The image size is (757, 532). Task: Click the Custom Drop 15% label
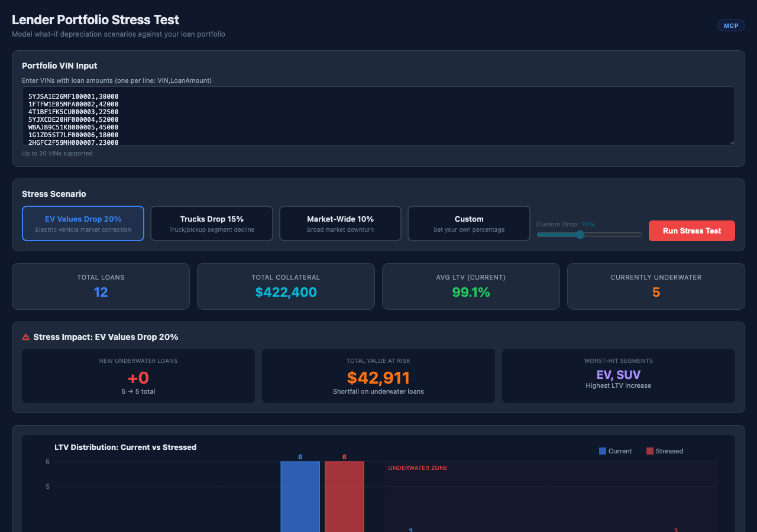tap(565, 224)
